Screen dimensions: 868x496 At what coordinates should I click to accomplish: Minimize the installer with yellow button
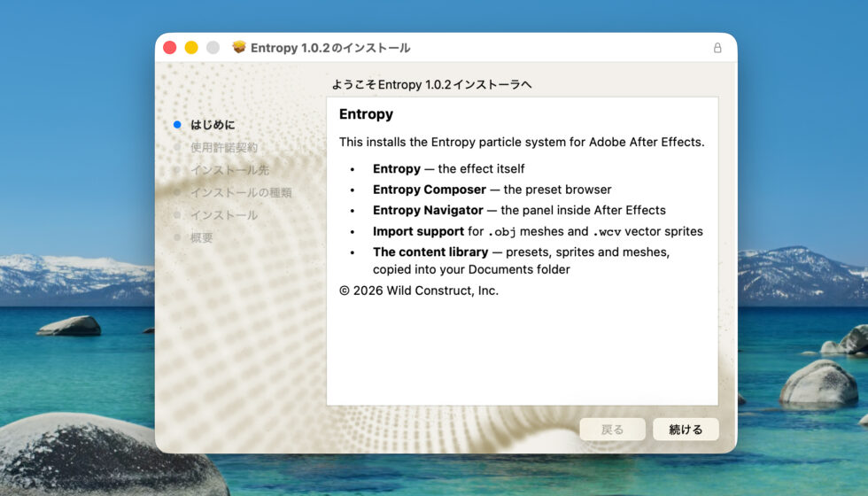coord(191,48)
